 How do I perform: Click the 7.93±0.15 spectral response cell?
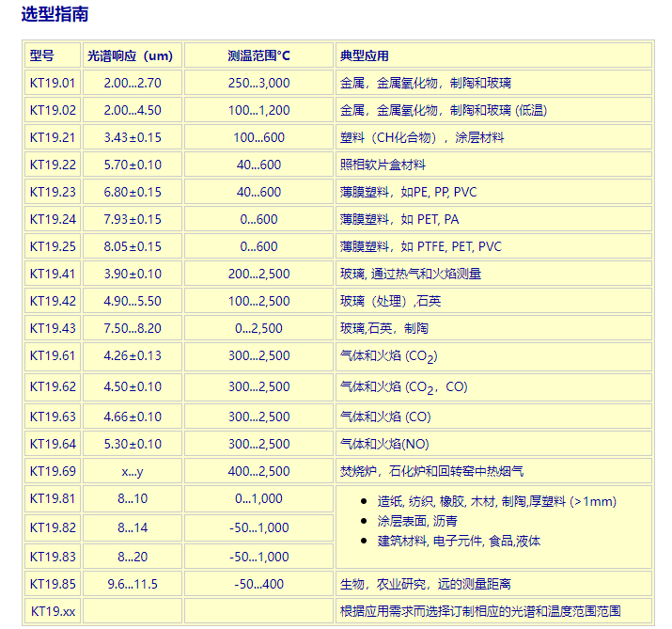[133, 219]
